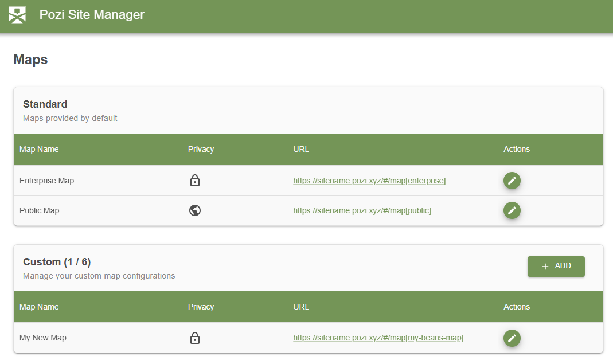Click the Maps page heading
Image resolution: width=613 pixels, height=364 pixels.
[x=30, y=59]
